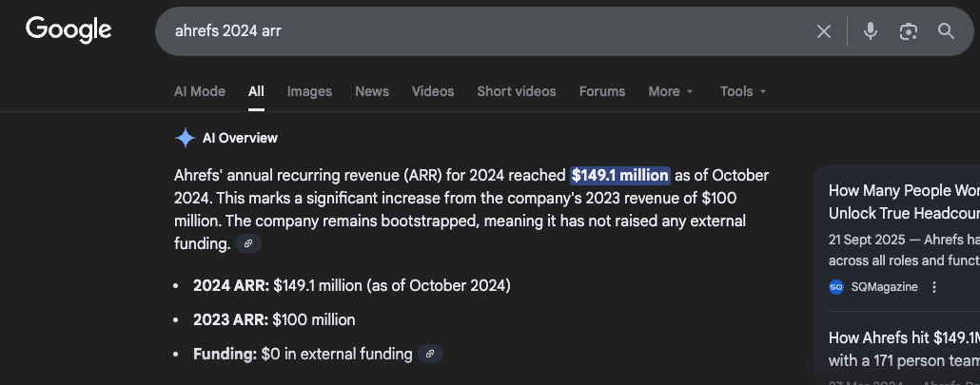This screenshot has width=980, height=385.
Task: Clear the search query with the X icon
Action: tap(824, 31)
